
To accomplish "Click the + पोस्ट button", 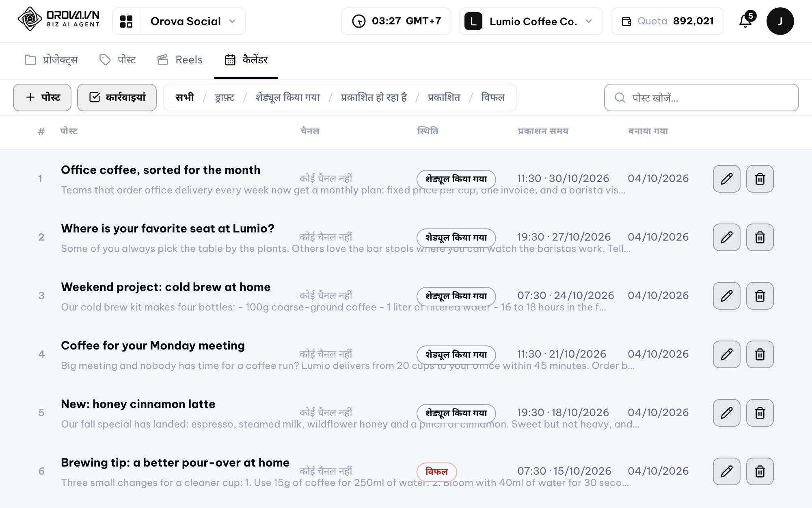I will pos(42,98).
